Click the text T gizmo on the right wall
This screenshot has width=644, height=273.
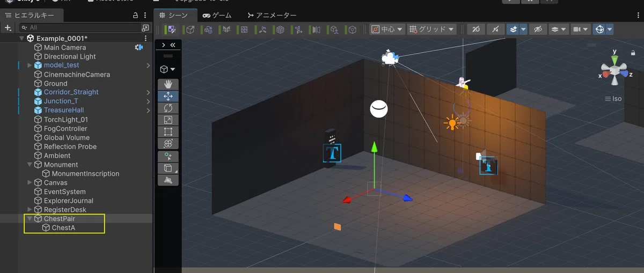[488, 166]
